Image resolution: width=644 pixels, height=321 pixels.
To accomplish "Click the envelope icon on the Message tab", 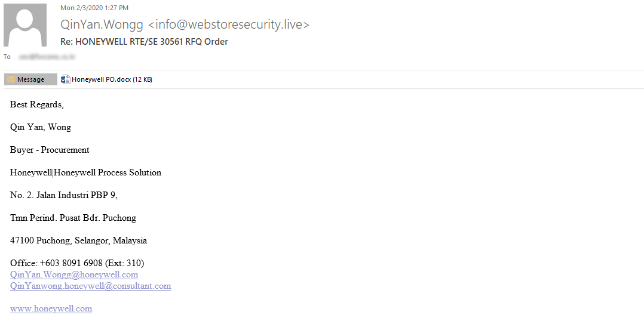I will (11, 79).
